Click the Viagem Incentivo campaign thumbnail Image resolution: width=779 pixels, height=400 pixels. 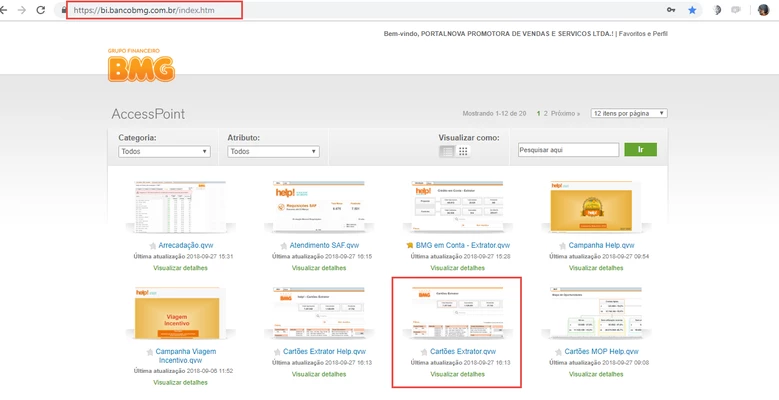tap(180, 313)
